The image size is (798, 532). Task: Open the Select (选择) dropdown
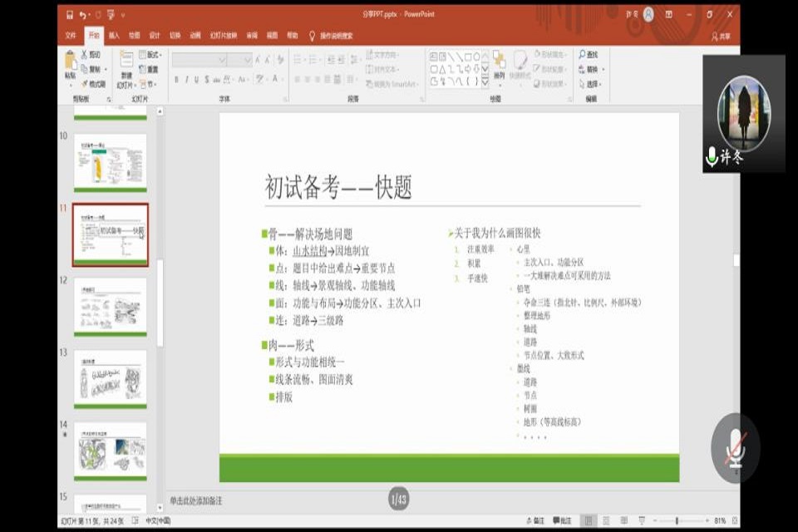[x=590, y=83]
